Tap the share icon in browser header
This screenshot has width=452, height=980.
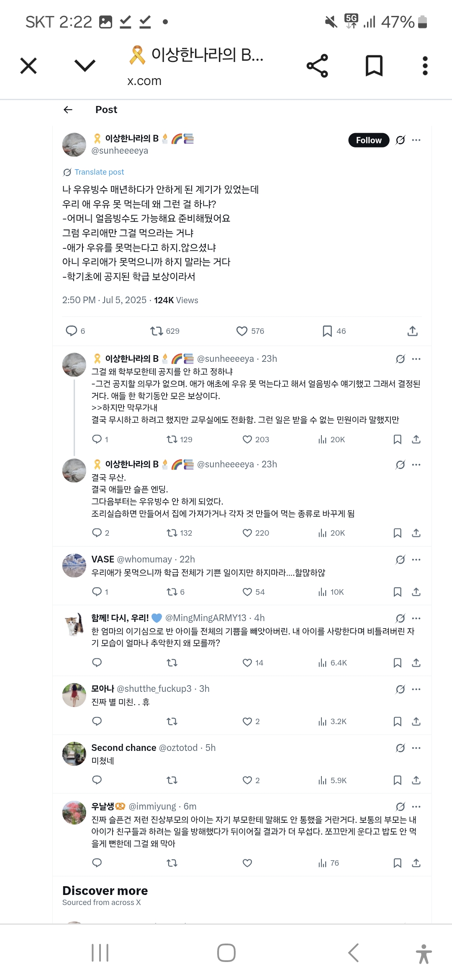[317, 66]
